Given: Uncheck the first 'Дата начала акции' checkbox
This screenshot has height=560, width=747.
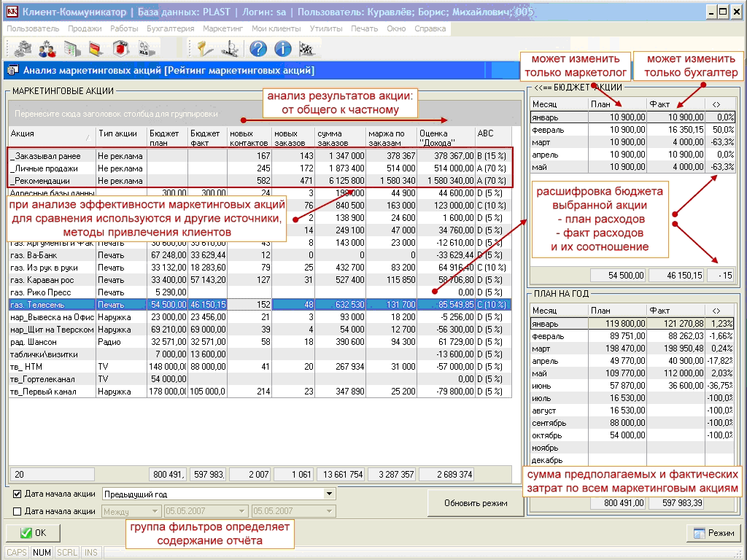Looking at the screenshot, I should pos(18,494).
